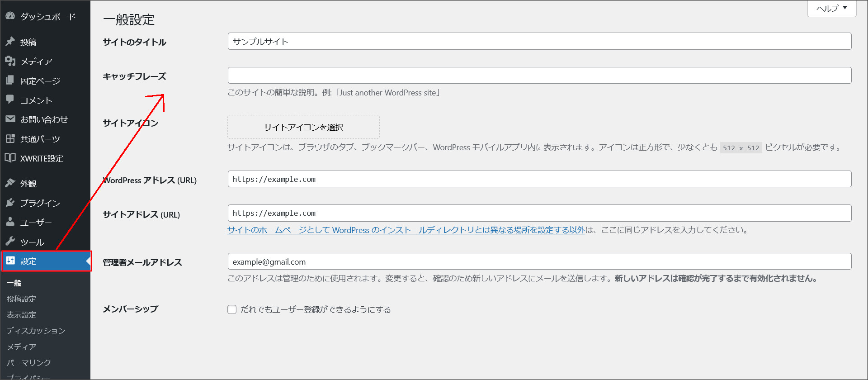Click into the キャッチフレーズ text field
This screenshot has height=380, width=868.
pyautogui.click(x=539, y=76)
